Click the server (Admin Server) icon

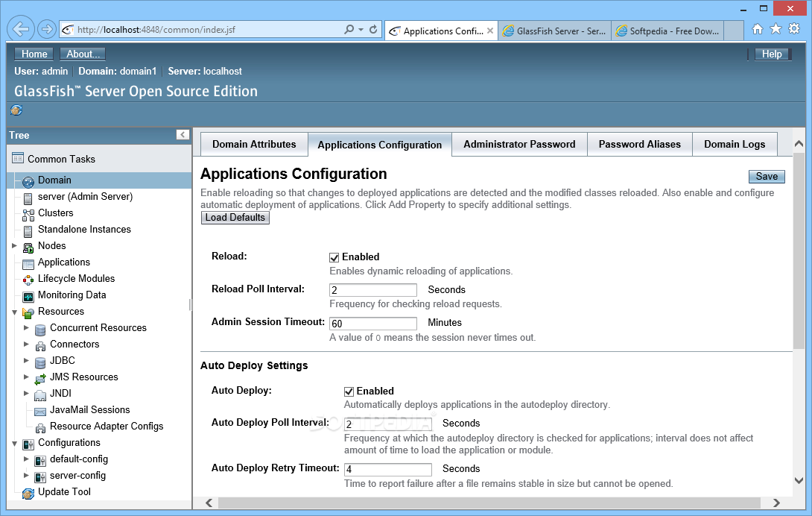[28, 198]
